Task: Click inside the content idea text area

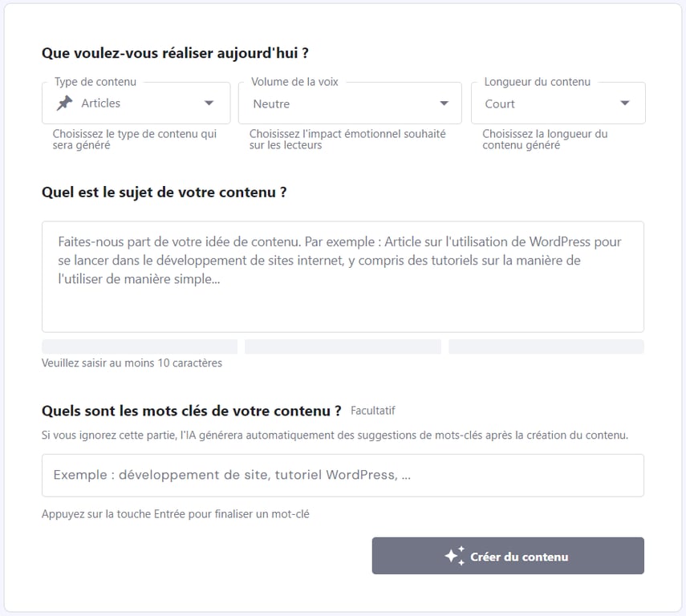Action: click(x=343, y=275)
